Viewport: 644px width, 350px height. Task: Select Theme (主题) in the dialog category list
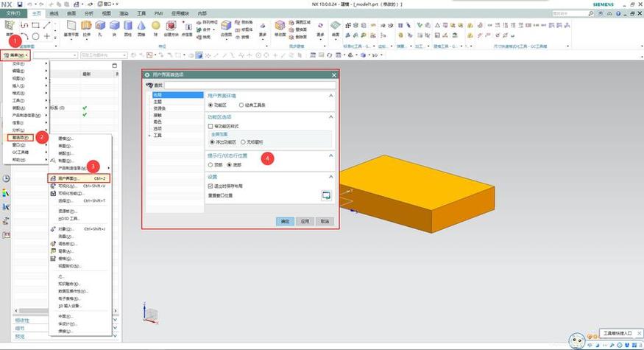[158, 102]
